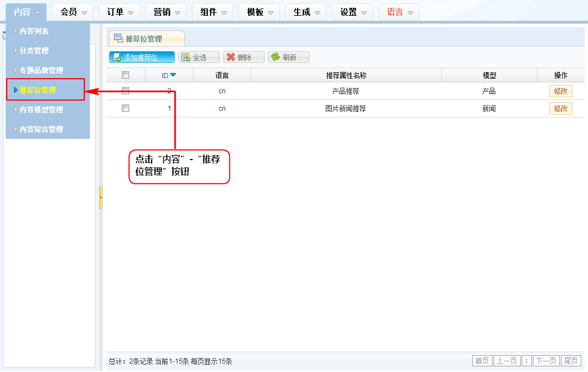Open 内容模型管理 in the sidebar

tap(41, 110)
